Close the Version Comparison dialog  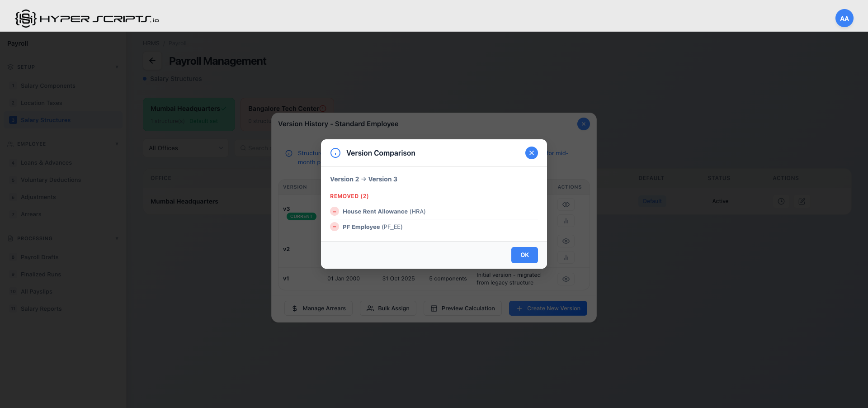[x=531, y=153]
